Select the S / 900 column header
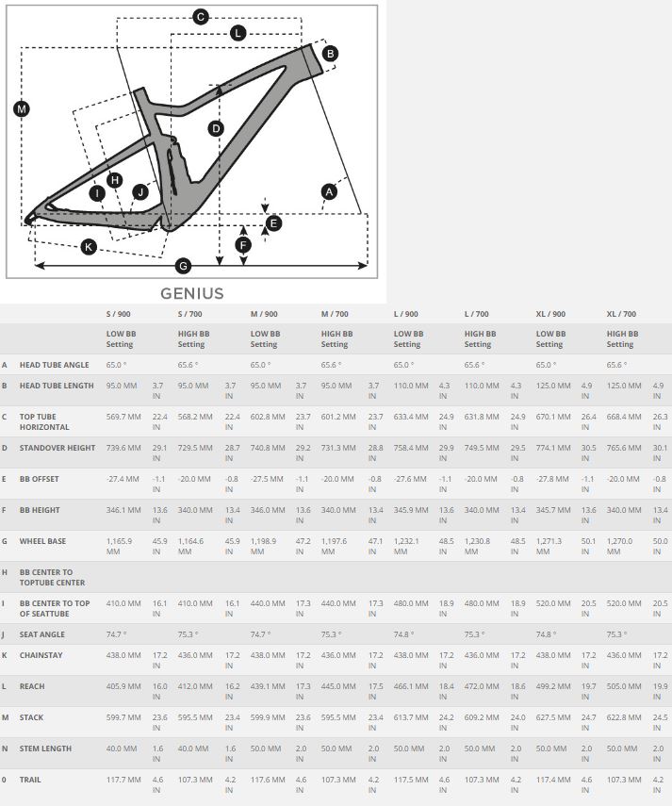Screen dimensions: 672x806 (120, 314)
